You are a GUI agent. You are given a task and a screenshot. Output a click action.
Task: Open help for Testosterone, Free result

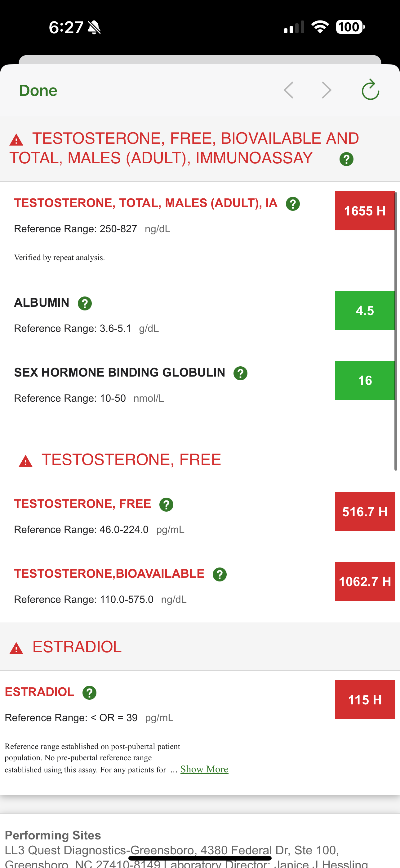[166, 504]
